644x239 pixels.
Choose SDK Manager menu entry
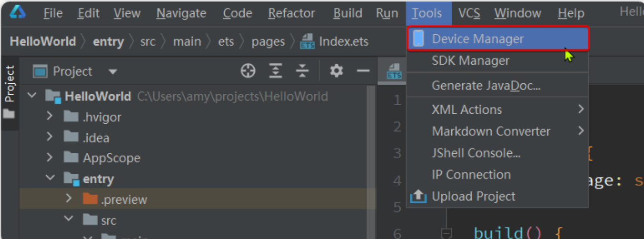(498, 60)
